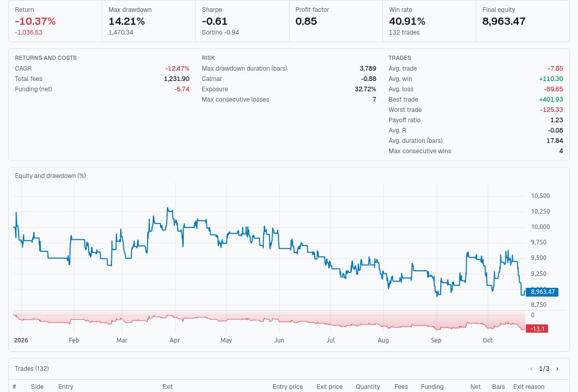Click Max drawdown duration value 3,789

pos(368,69)
